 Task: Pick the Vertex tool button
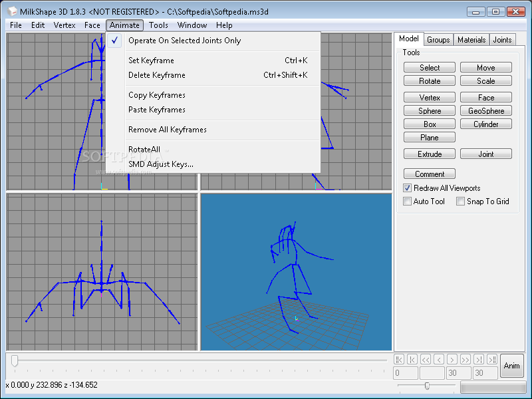point(430,97)
